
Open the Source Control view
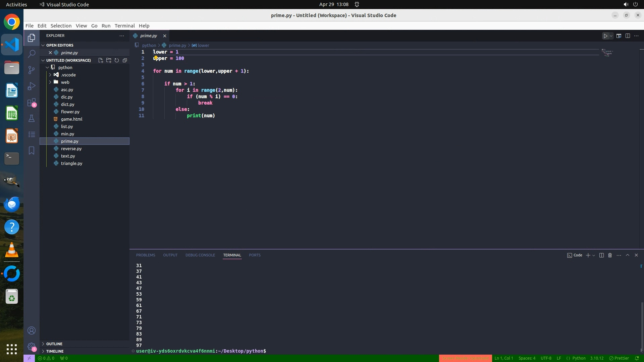[32, 70]
